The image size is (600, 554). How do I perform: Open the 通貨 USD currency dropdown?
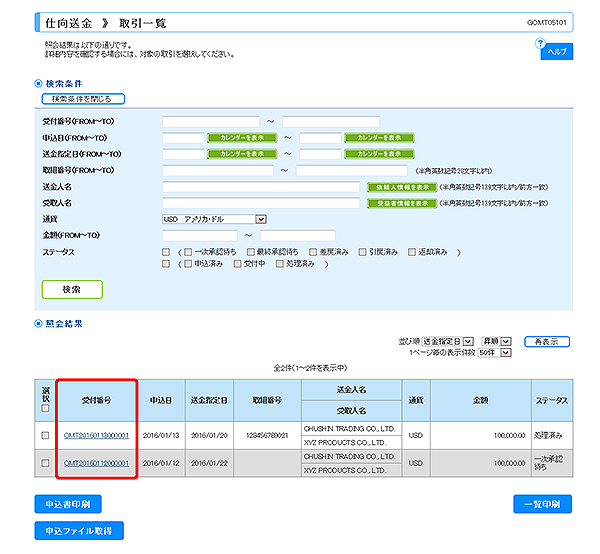tap(214, 219)
